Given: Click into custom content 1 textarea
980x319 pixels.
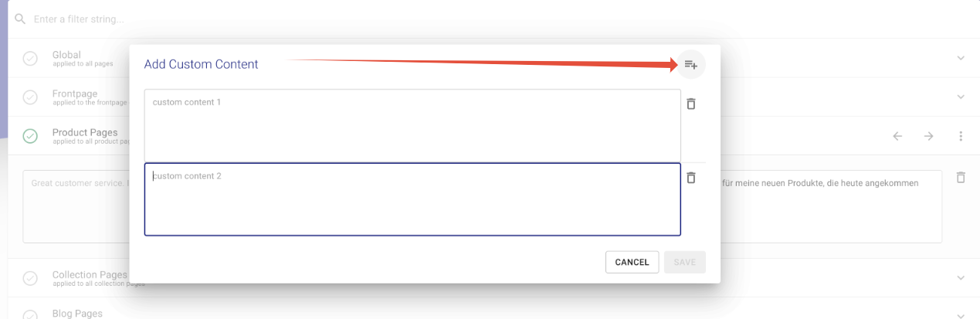Looking at the screenshot, I should click(x=412, y=125).
